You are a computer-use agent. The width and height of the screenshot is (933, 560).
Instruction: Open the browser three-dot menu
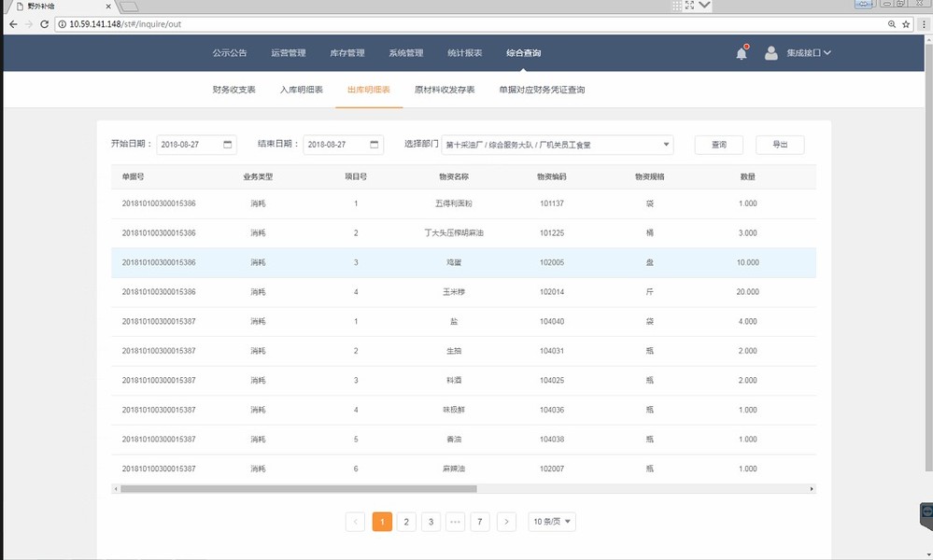pos(924,23)
